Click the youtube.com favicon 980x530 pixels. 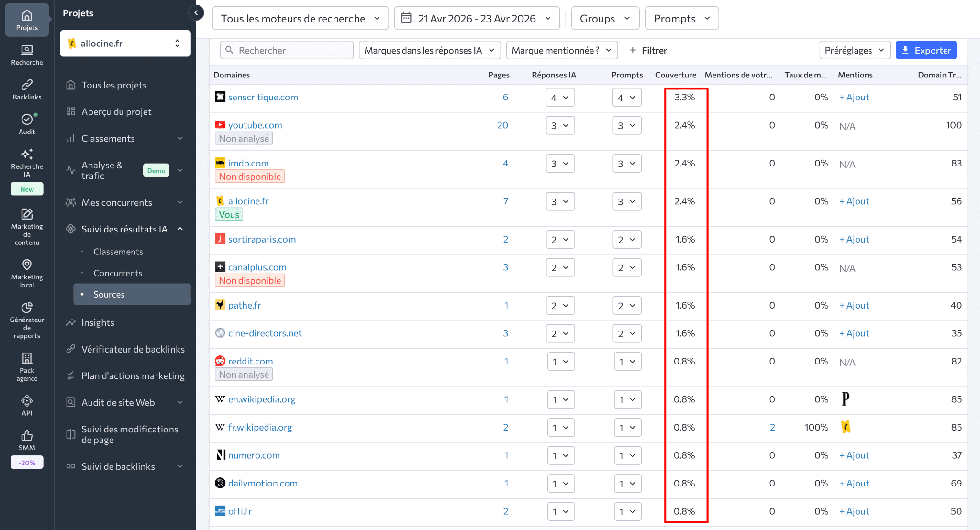pyautogui.click(x=220, y=125)
